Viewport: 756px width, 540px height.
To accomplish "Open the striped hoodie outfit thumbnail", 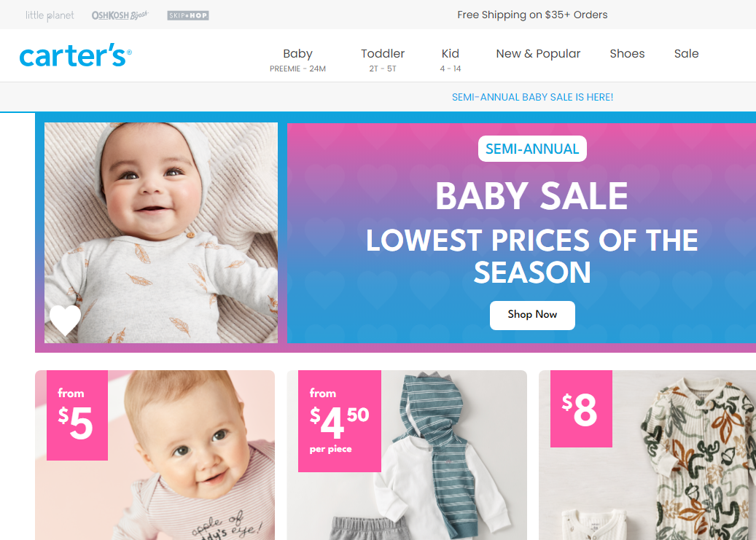I will point(407,455).
